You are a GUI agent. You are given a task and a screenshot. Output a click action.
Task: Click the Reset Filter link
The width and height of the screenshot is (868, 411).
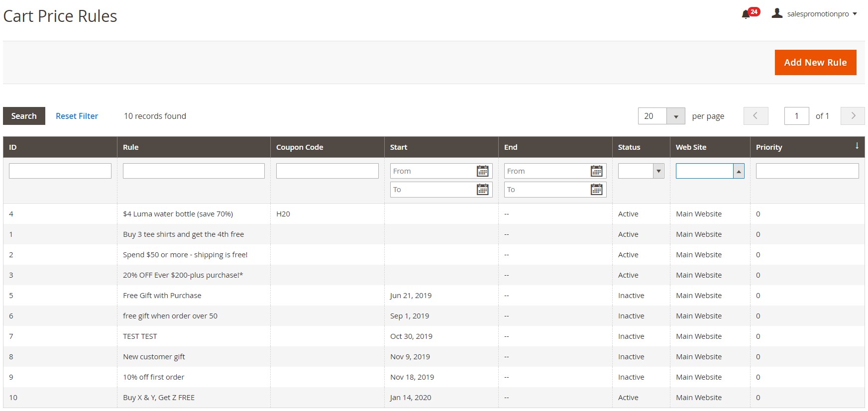77,116
